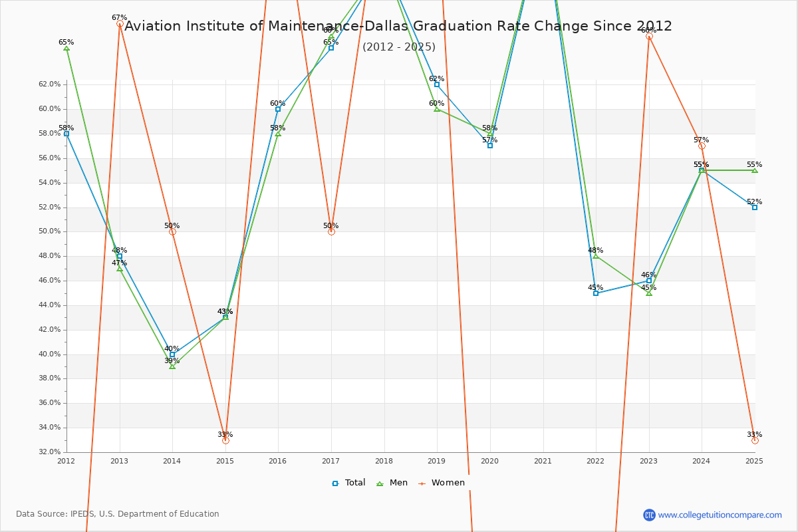This screenshot has width=798, height=532.
Task: Click the Men 2019 point at 60%
Action: [x=437, y=109]
